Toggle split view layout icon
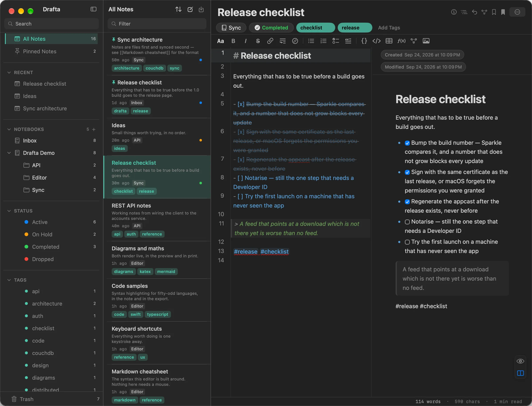The image size is (532, 406). 520,373
